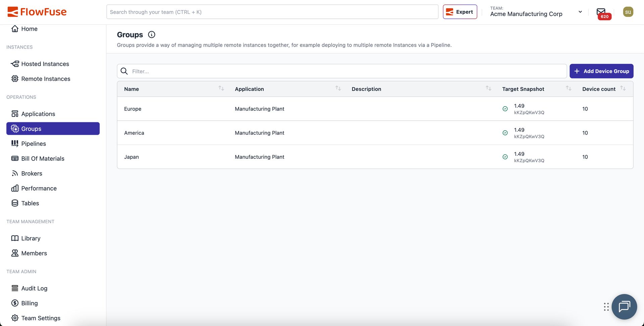
Task: Click the Pipelines icon in the sidebar
Action: tap(15, 143)
